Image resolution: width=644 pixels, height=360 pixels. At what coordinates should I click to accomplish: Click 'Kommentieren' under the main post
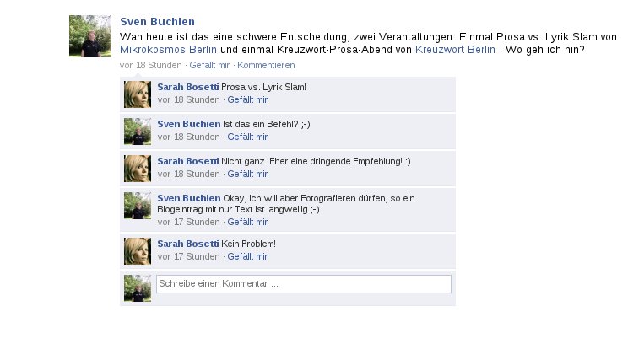click(266, 65)
